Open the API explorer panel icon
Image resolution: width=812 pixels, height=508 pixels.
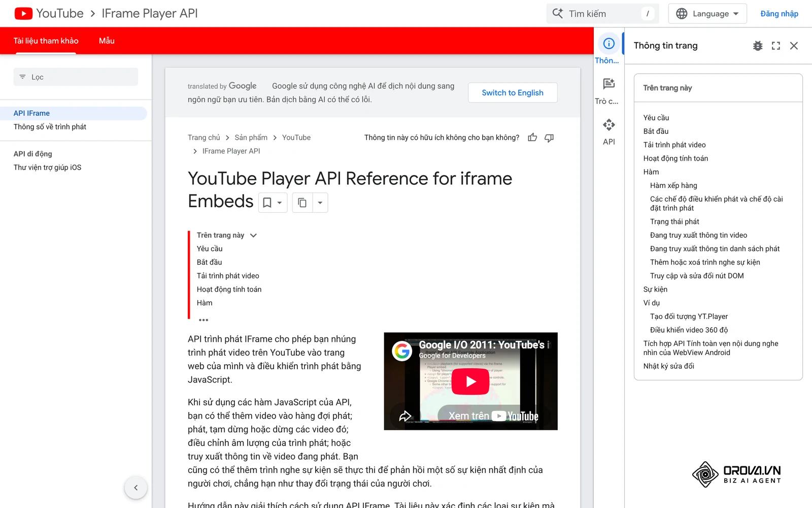click(608, 124)
